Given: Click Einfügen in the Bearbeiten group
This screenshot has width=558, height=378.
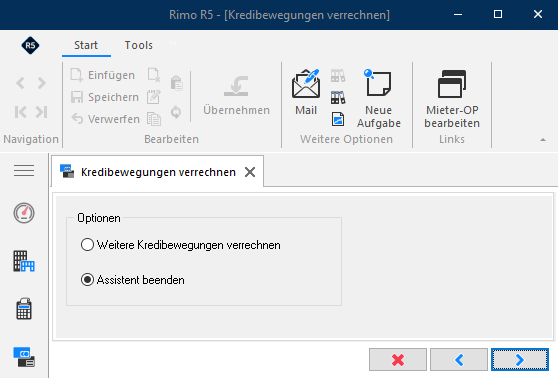Looking at the screenshot, I should tap(103, 75).
